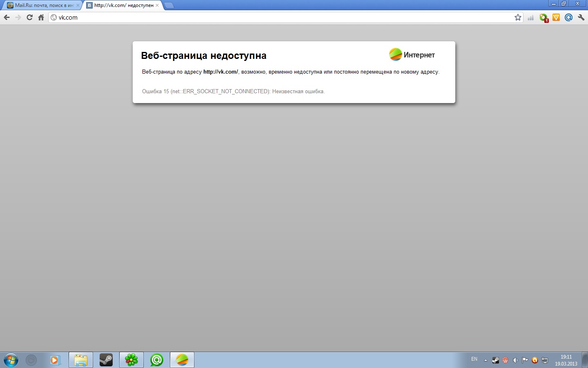Open ICQ green flower taskbar icon

[131, 360]
